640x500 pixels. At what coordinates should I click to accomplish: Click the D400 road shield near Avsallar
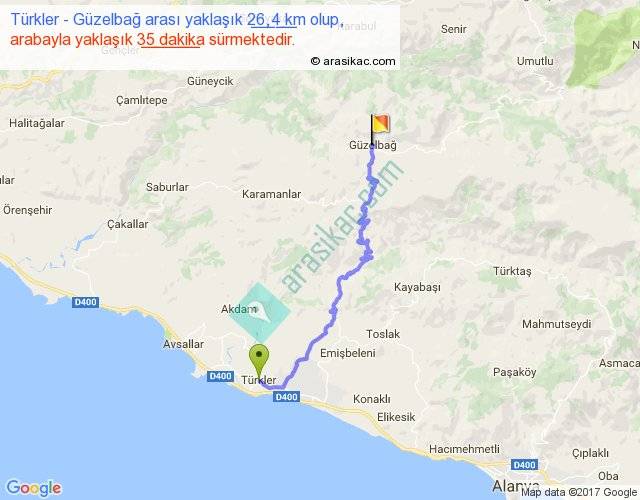220,376
